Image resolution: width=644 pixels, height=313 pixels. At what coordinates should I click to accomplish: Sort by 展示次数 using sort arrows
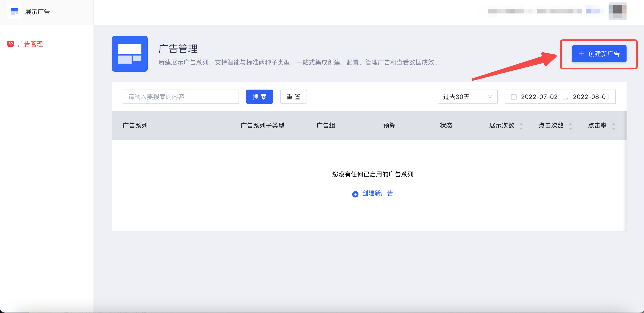pos(521,126)
